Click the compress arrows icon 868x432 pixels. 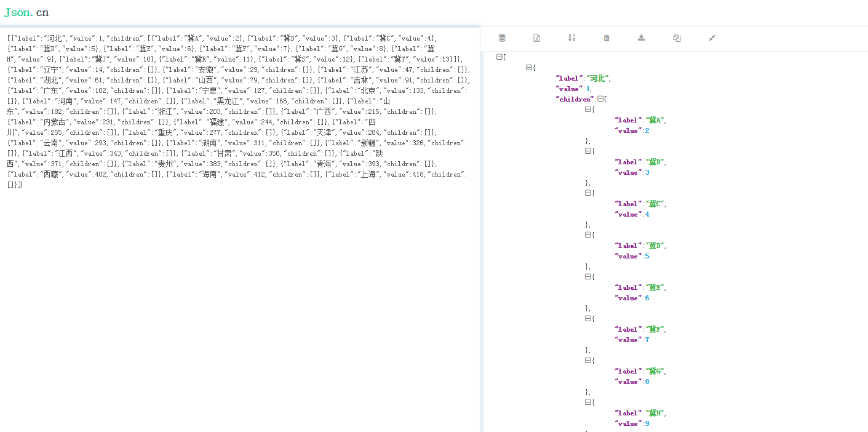click(x=712, y=38)
